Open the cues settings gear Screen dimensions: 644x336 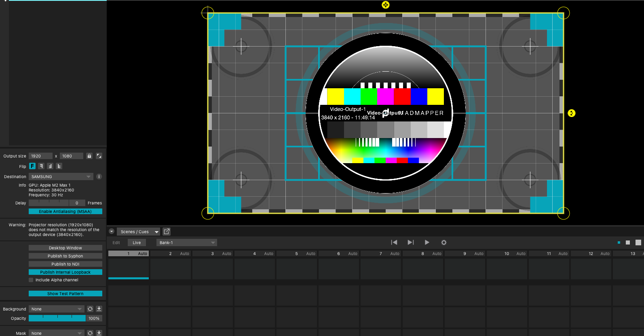[443, 242]
